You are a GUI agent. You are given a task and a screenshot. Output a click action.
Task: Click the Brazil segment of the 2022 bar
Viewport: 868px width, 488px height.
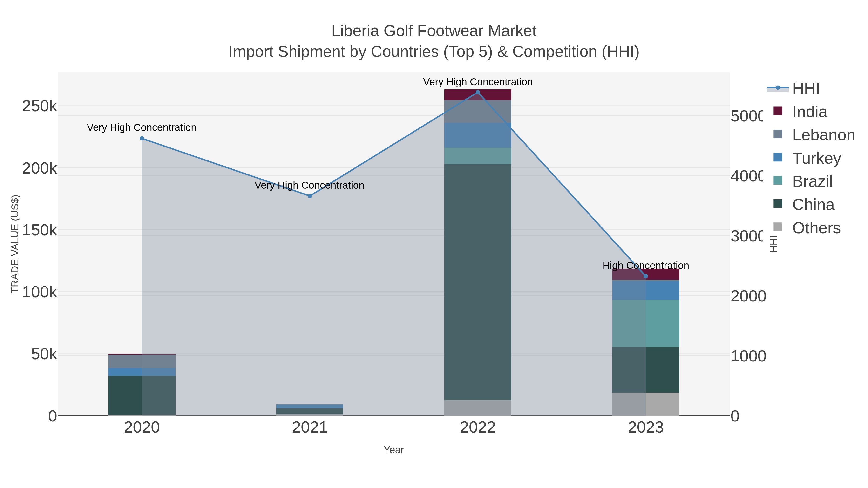click(478, 156)
